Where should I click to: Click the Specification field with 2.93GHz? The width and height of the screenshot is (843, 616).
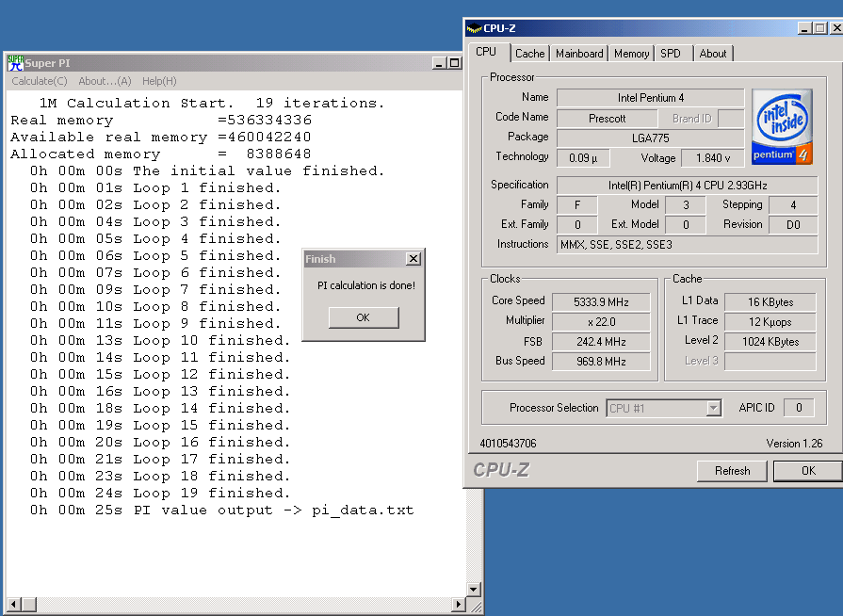687,186
